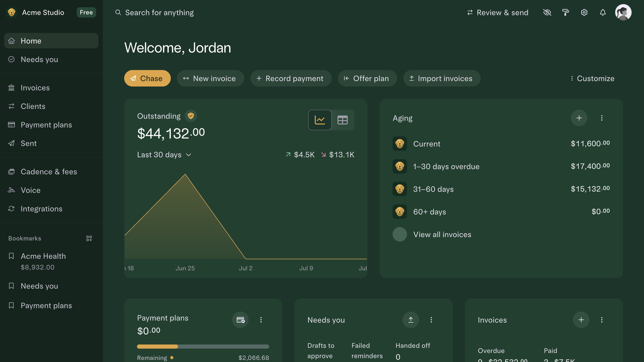Open notifications bell
The width and height of the screenshot is (644, 362).
tap(603, 12)
